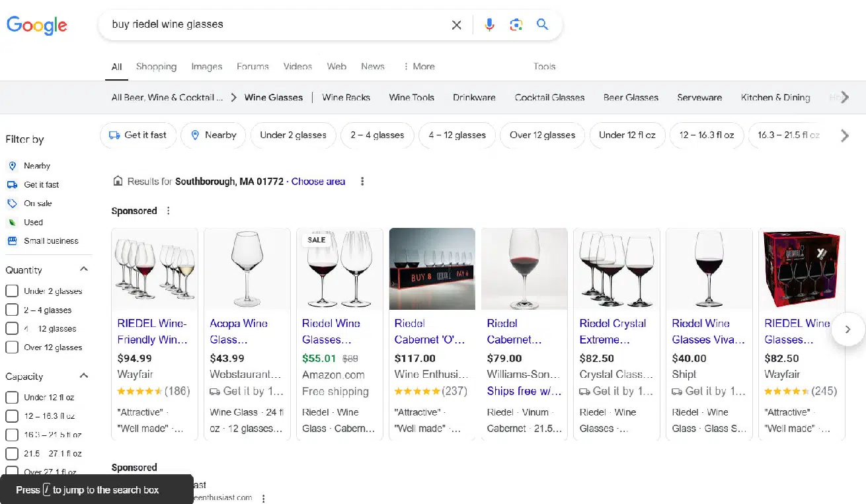The width and height of the screenshot is (866, 504).
Task: Switch to the Videos tab
Action: (297, 66)
